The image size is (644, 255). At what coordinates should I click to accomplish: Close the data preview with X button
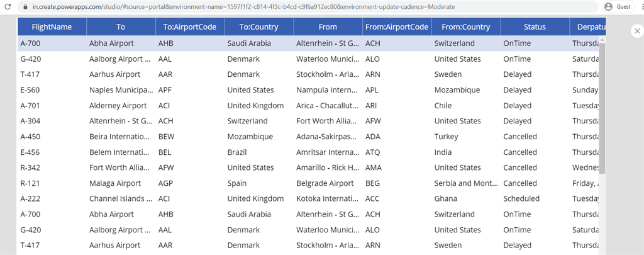(x=636, y=31)
